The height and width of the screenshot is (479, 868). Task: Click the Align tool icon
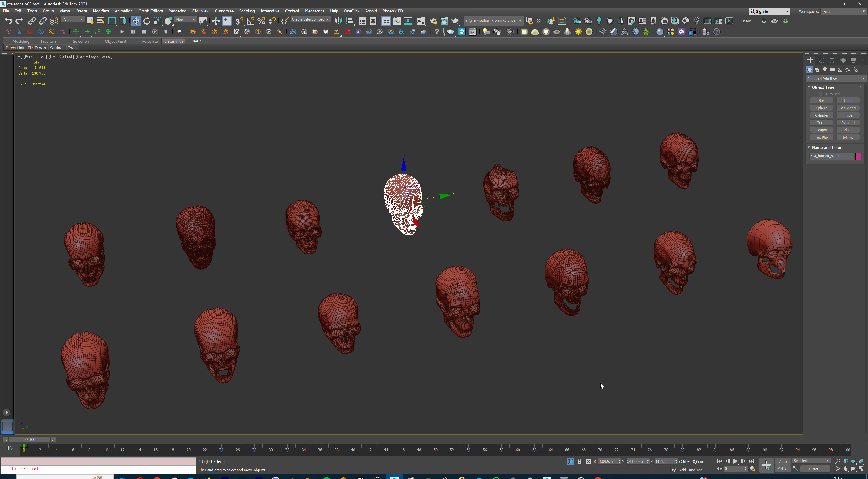[349, 21]
